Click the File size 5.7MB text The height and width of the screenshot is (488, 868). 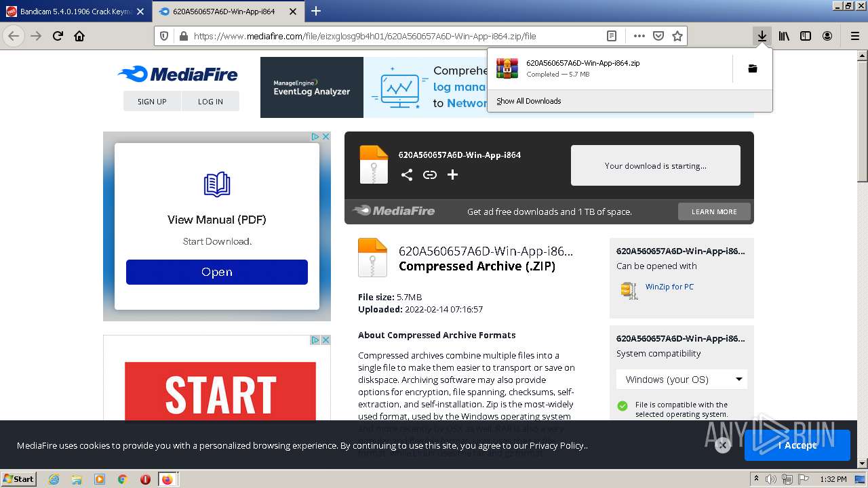click(x=390, y=297)
